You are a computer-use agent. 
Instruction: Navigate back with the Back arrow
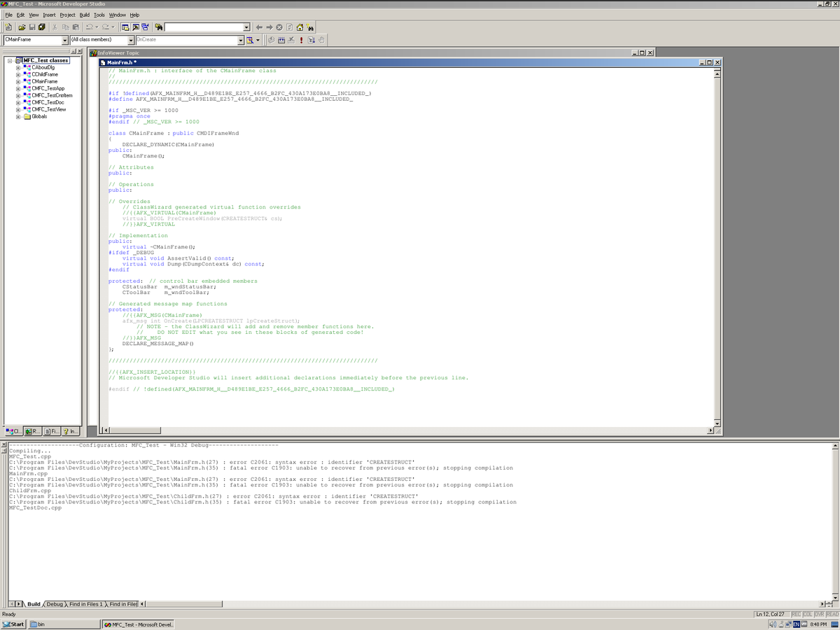coord(259,27)
